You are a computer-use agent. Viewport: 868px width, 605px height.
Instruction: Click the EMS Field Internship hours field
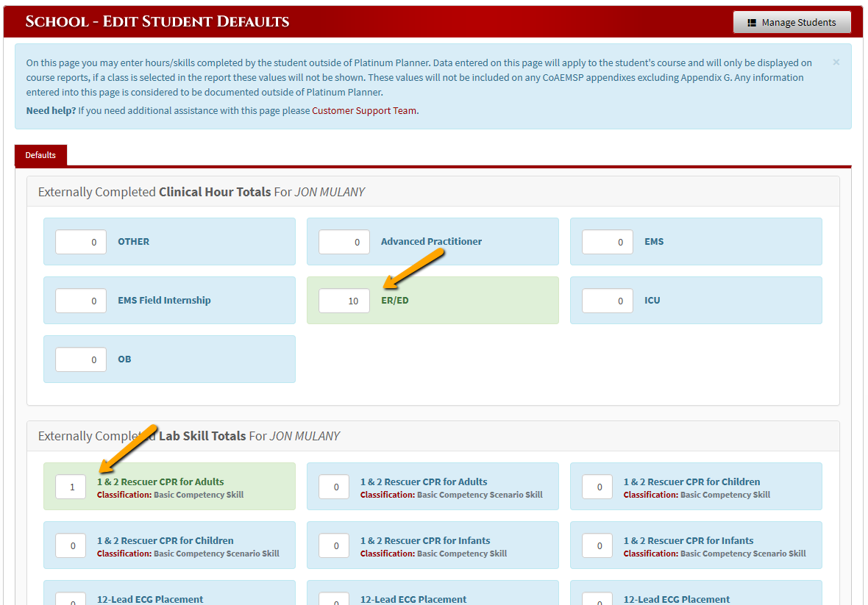click(x=80, y=300)
